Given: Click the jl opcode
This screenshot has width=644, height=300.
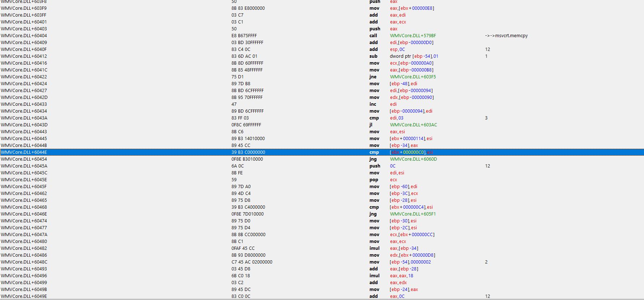Looking at the screenshot, I should click(371, 125).
